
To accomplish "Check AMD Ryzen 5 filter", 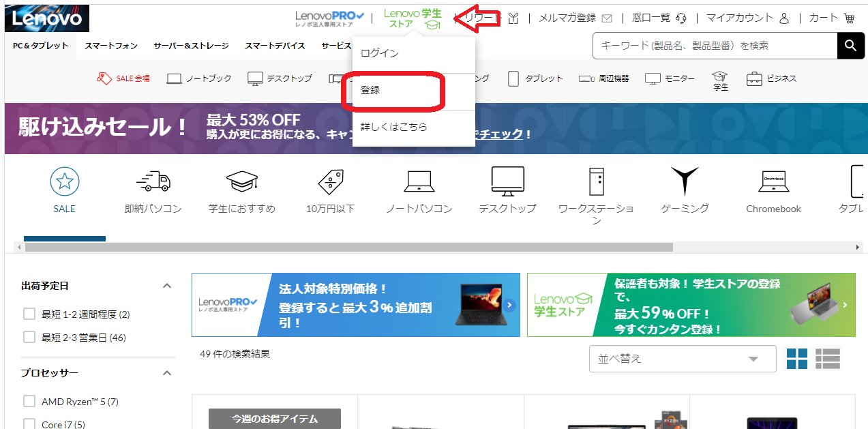I will [x=29, y=401].
